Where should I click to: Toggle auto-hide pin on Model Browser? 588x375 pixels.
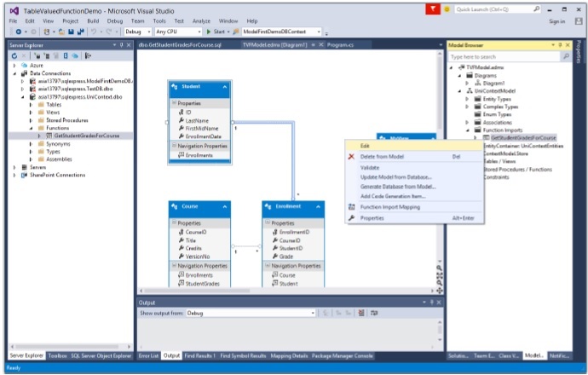click(560, 45)
